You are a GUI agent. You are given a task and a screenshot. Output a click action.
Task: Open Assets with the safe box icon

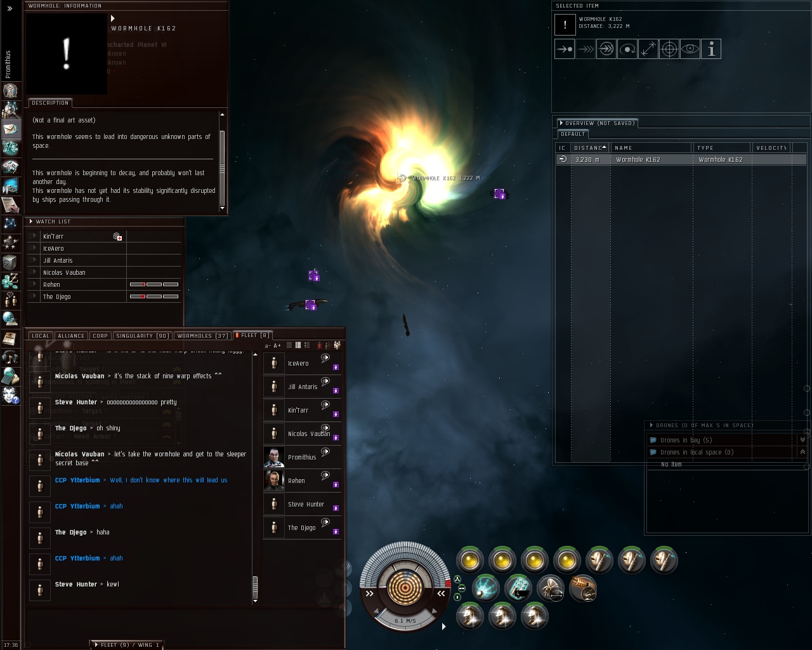10,262
